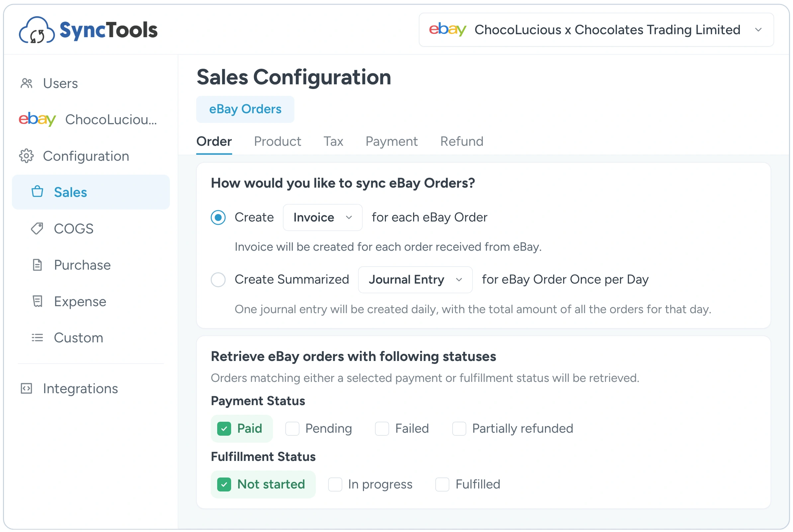Screen dimensions: 793x532
Task: Check the Pending payment status
Action: 292,428
